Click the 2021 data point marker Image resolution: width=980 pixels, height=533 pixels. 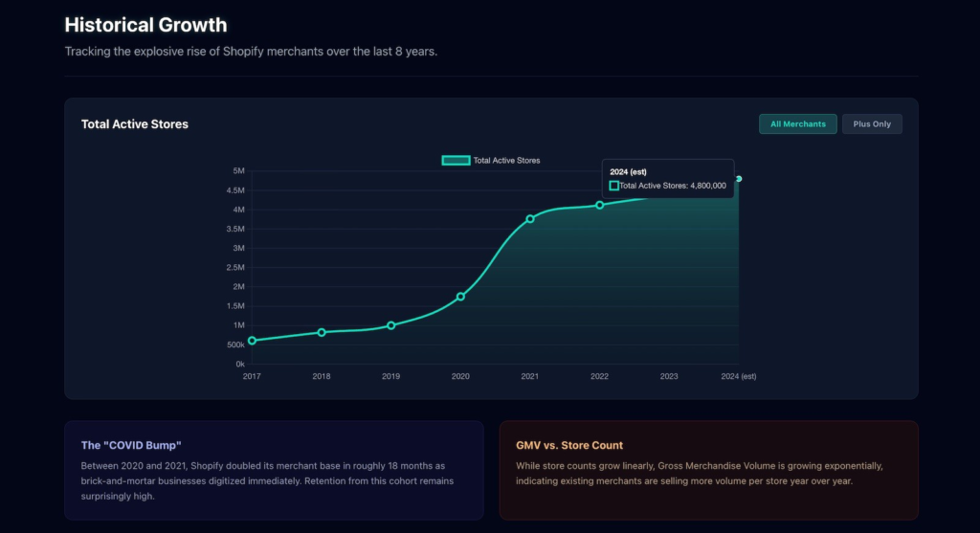(530, 219)
